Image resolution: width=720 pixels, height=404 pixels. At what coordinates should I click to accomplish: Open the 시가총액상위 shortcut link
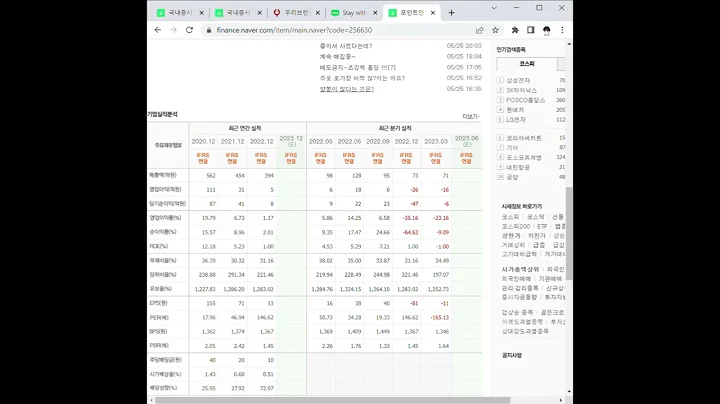pyautogui.click(x=520, y=269)
